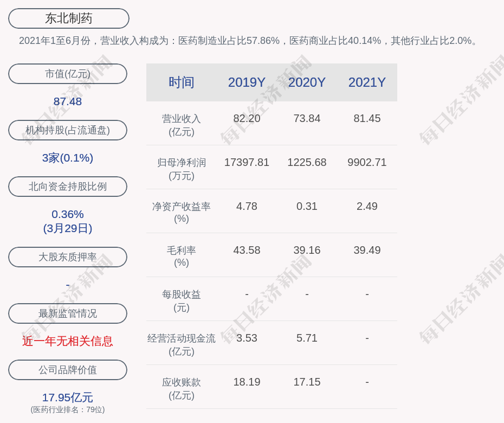Click the (医药行业排名：79位) ranking note

[68, 410]
